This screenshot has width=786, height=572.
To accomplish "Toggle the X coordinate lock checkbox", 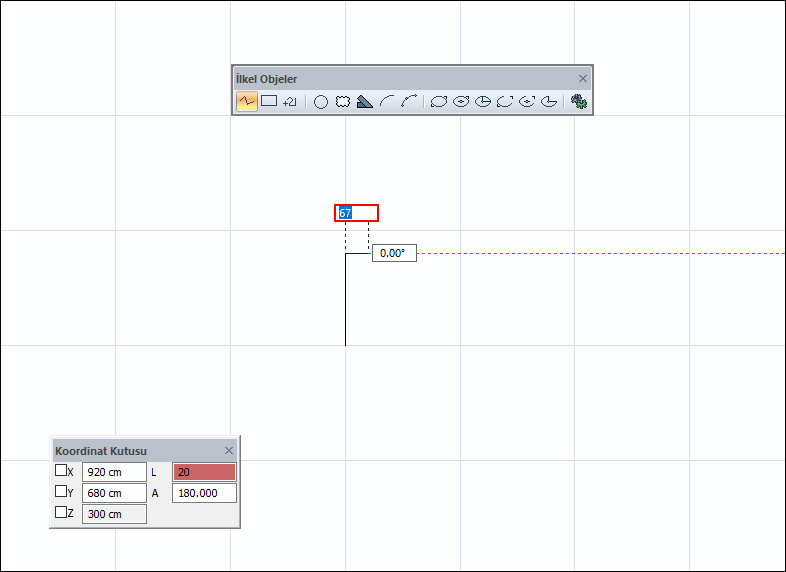I will click(x=61, y=470).
